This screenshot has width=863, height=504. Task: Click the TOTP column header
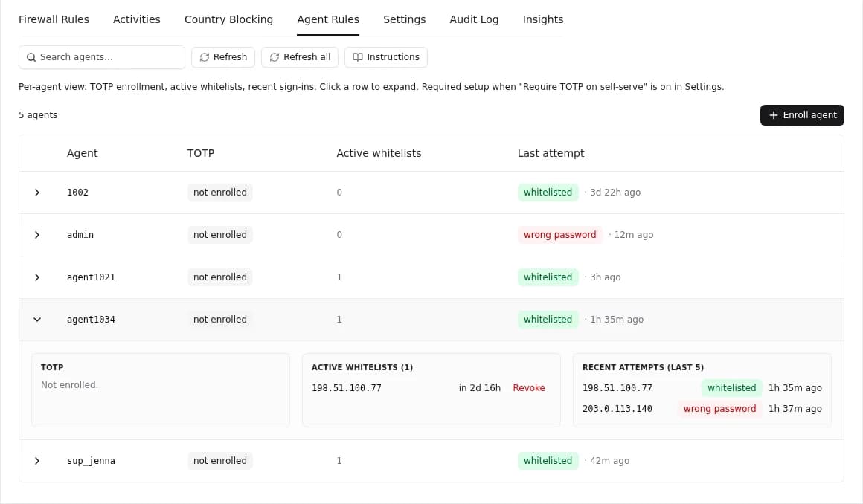pyautogui.click(x=200, y=154)
